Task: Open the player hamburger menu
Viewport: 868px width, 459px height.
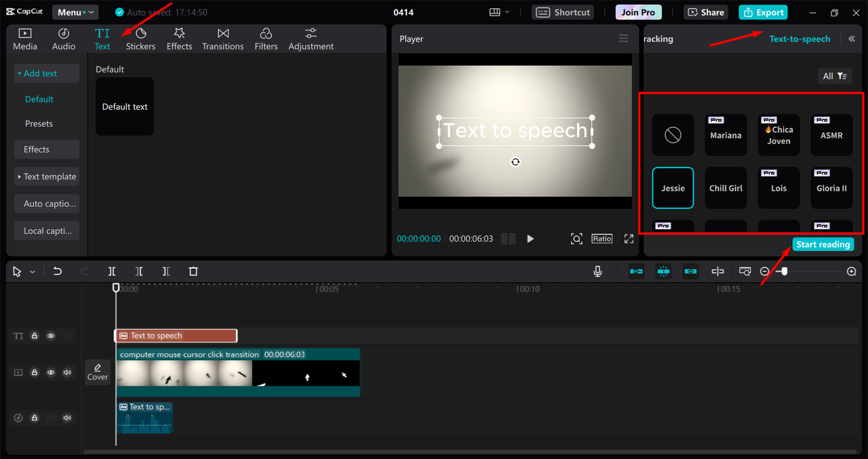Action: [x=623, y=39]
